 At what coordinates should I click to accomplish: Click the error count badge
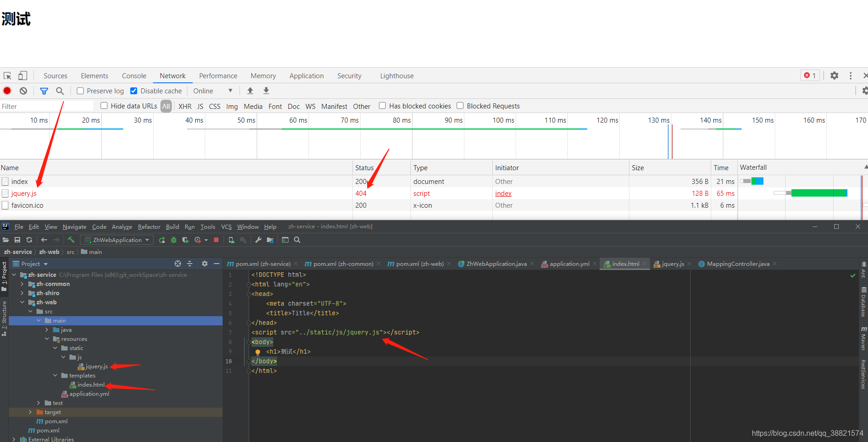pos(810,75)
